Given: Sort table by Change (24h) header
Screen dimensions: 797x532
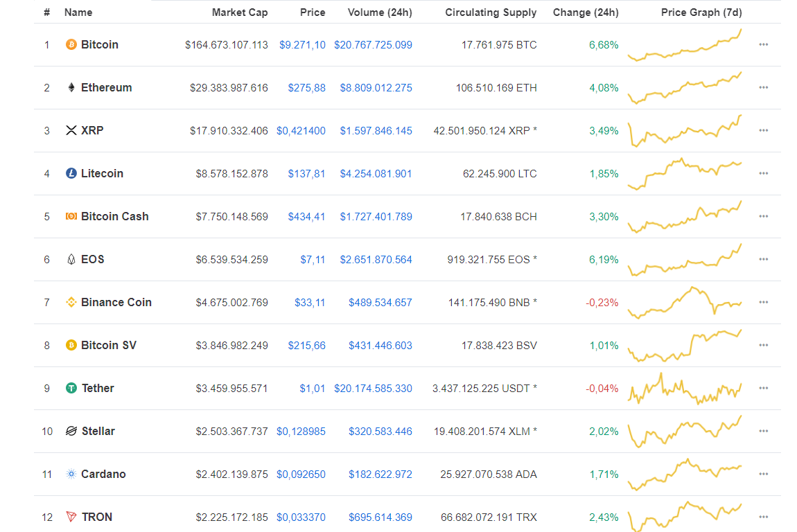Looking at the screenshot, I should (586, 12).
